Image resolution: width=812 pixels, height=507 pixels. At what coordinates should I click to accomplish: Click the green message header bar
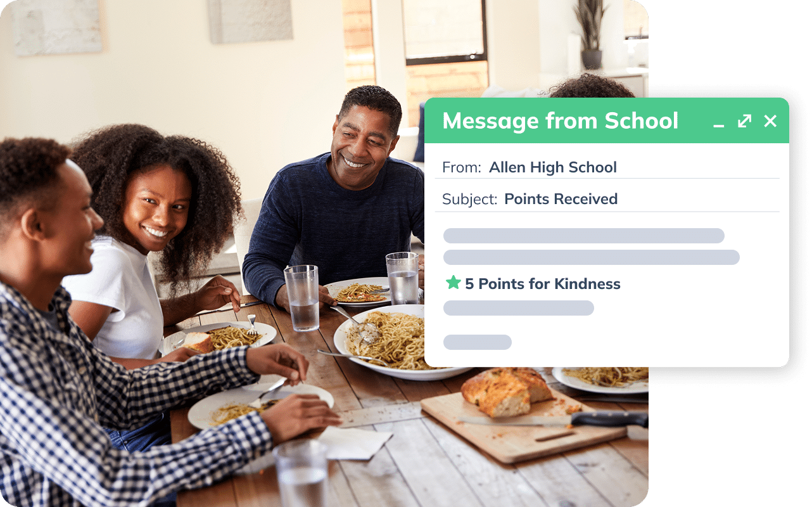(x=607, y=120)
